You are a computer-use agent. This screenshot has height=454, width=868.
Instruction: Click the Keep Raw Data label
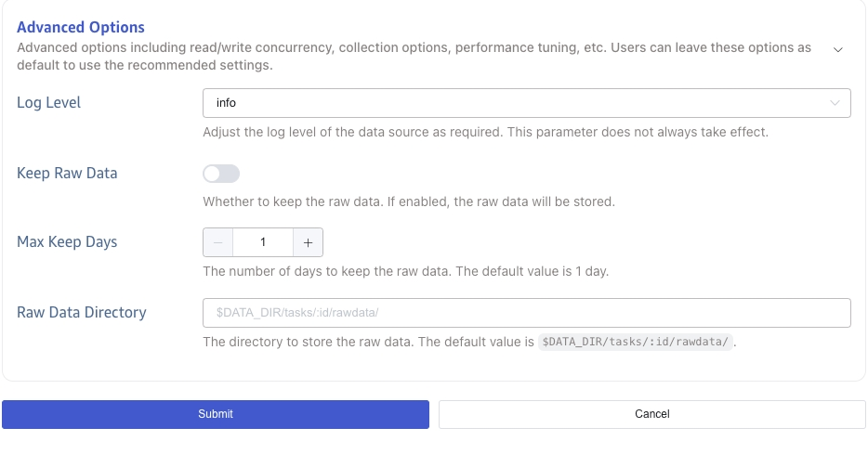pos(67,173)
